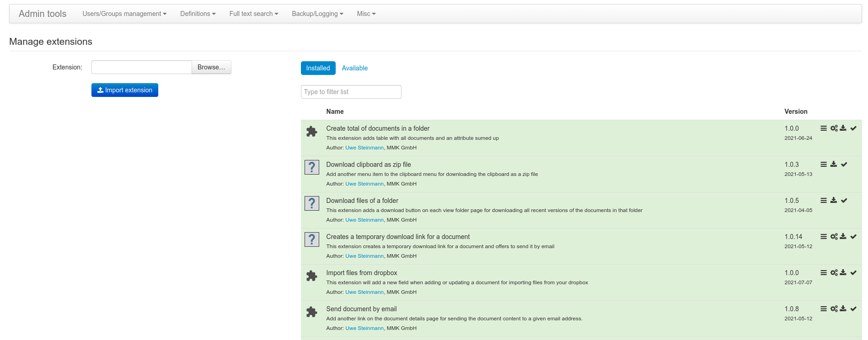
Task: Click the puzzle icon beside 'Send document by email'
Action: (312, 312)
